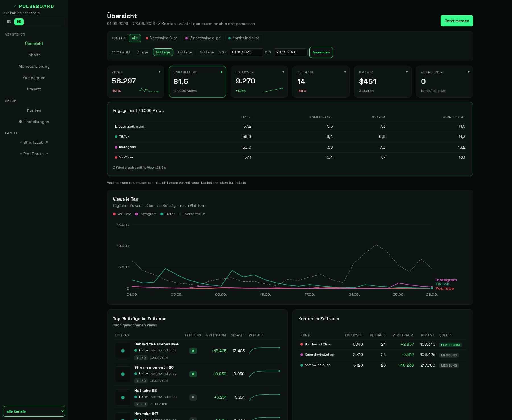Select the 60 Tage period

[x=185, y=52]
